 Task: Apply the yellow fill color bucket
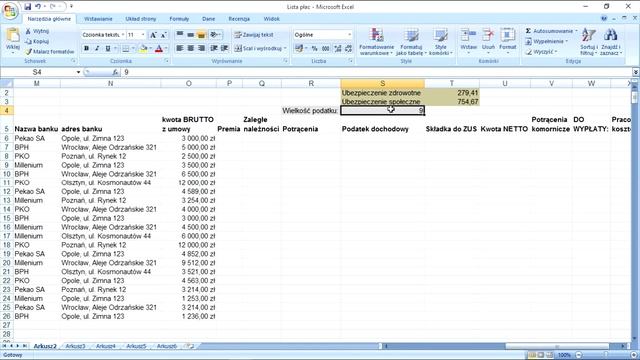[x=143, y=49]
